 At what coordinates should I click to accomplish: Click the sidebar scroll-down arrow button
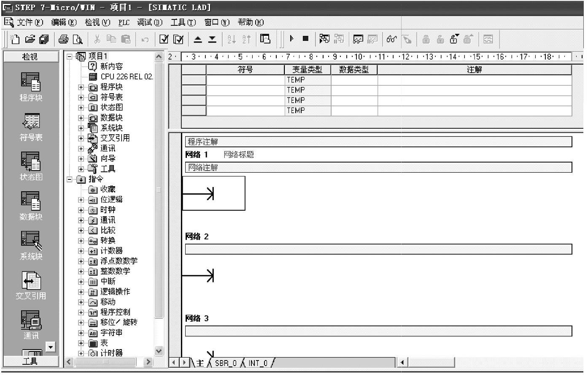tap(51, 347)
